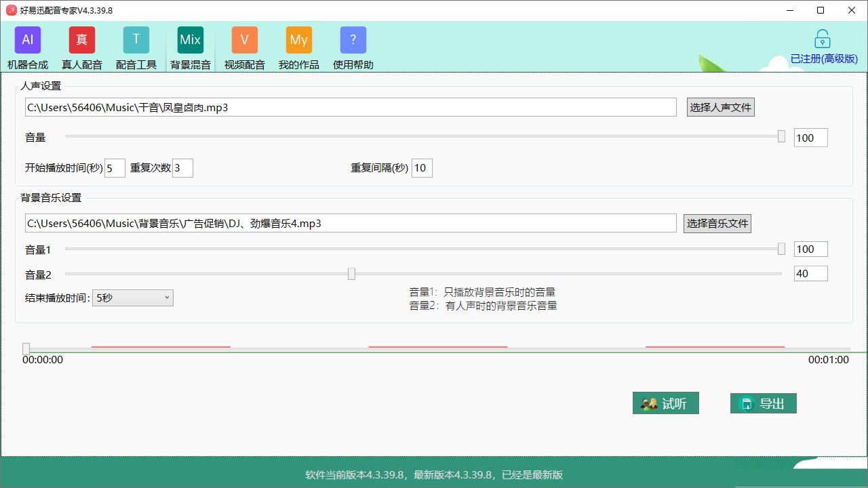
Task: Click the 音量1 volume slider handle
Action: click(x=780, y=249)
